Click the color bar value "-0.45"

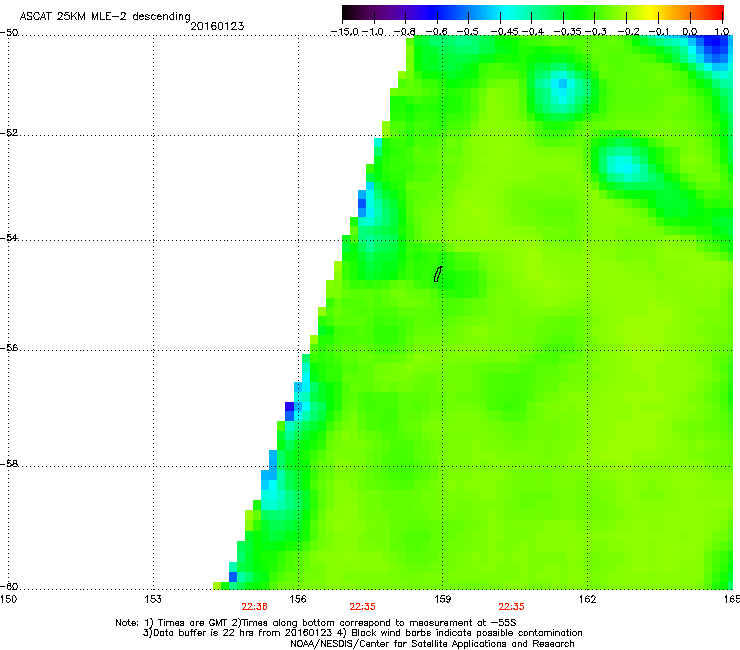coord(505,32)
